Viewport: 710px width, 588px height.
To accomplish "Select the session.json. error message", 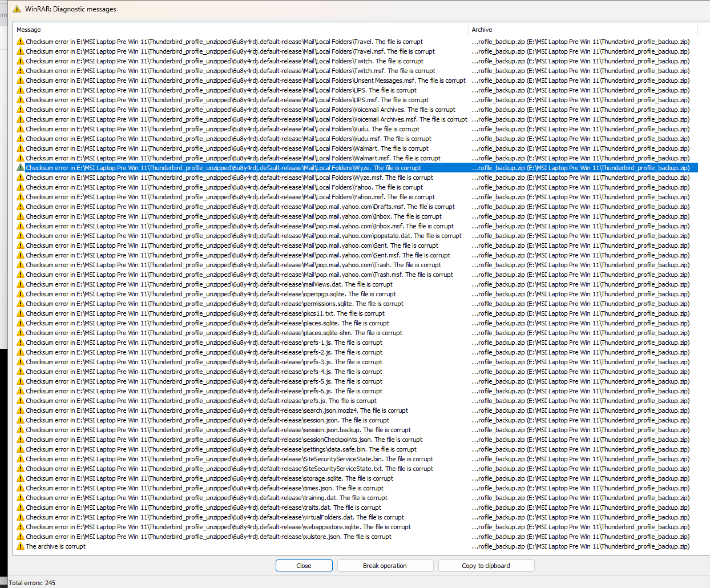I will point(207,420).
